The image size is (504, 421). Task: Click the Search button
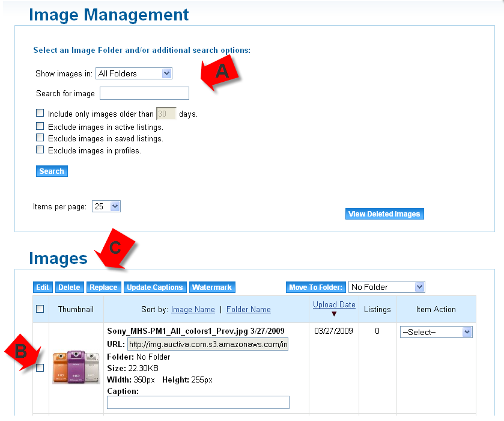(x=51, y=171)
